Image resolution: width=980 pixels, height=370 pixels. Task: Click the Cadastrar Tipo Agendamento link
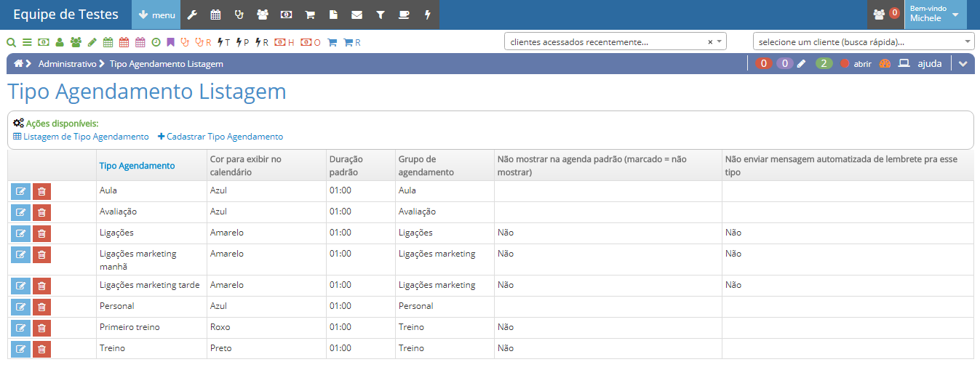click(x=220, y=137)
